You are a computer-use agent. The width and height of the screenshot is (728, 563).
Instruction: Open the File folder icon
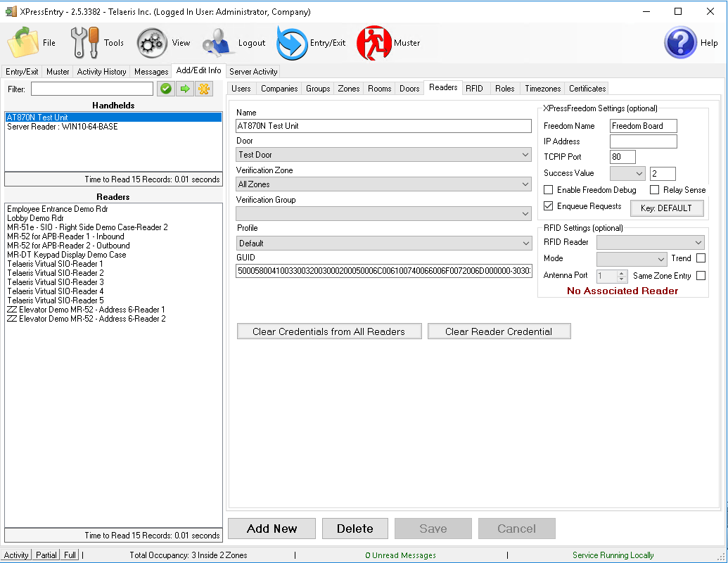pos(23,43)
